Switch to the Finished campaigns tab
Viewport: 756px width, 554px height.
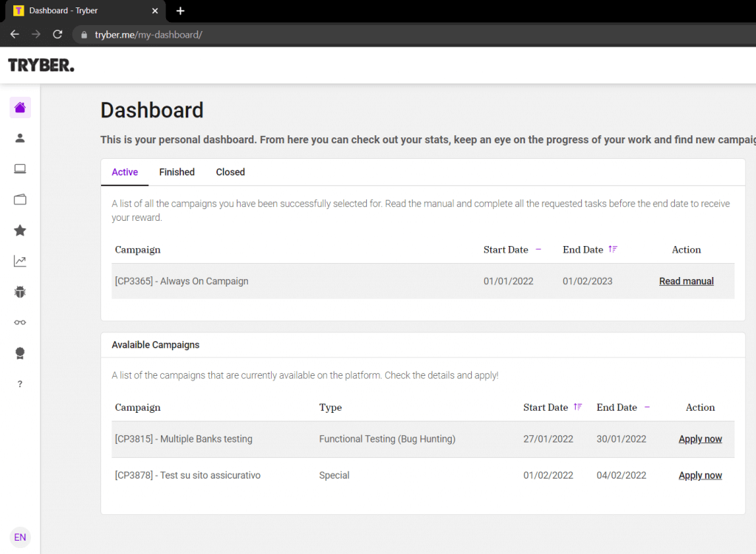tap(177, 172)
